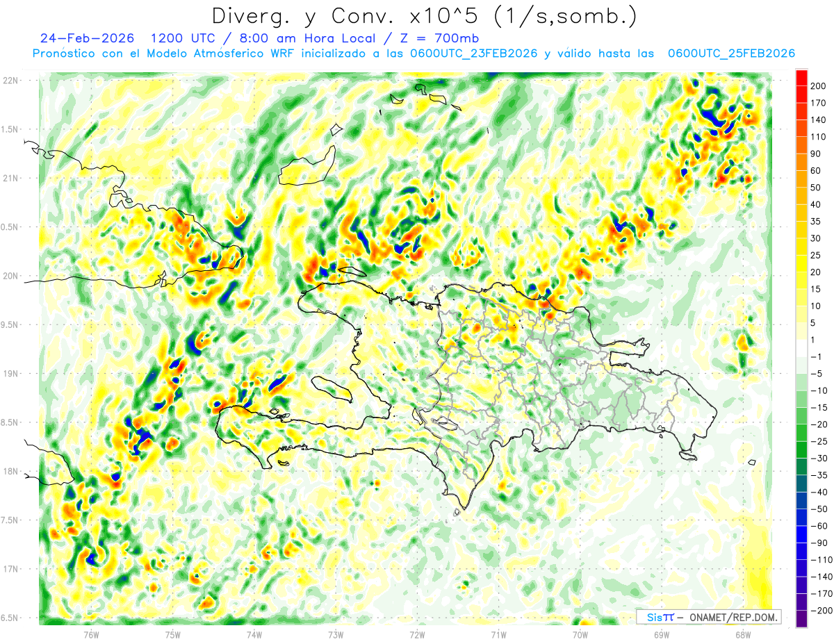
Task: Click colorbar value '60'
Action: tap(817, 171)
